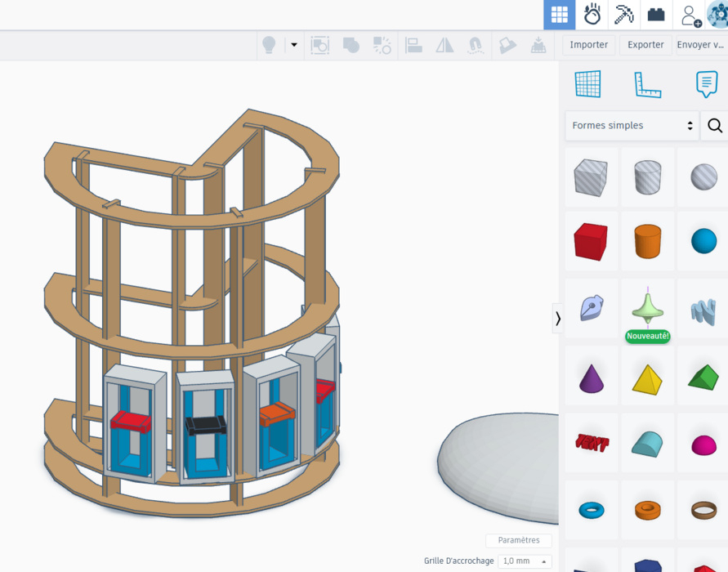Open the Sim Lab hand icon

click(592, 15)
